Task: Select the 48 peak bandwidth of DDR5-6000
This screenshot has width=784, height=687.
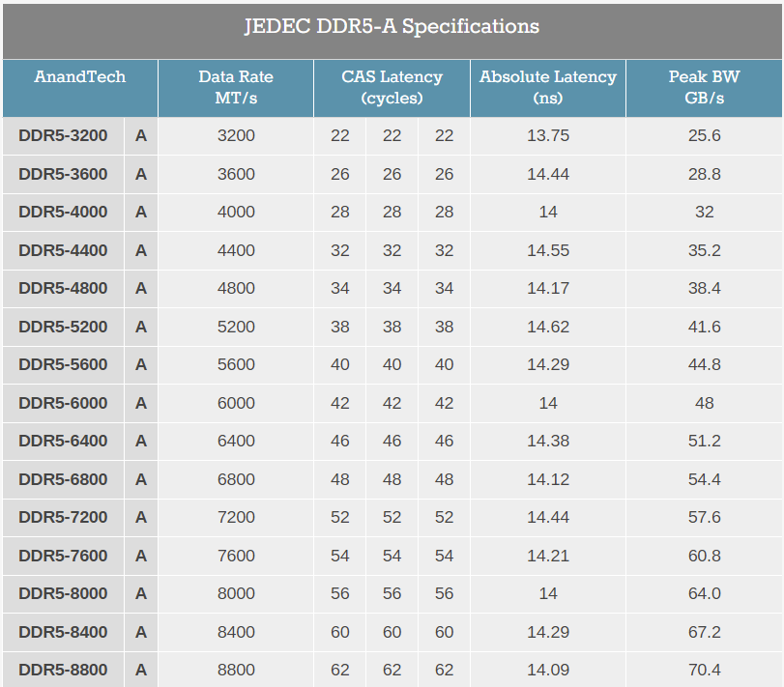Action: [x=704, y=403]
